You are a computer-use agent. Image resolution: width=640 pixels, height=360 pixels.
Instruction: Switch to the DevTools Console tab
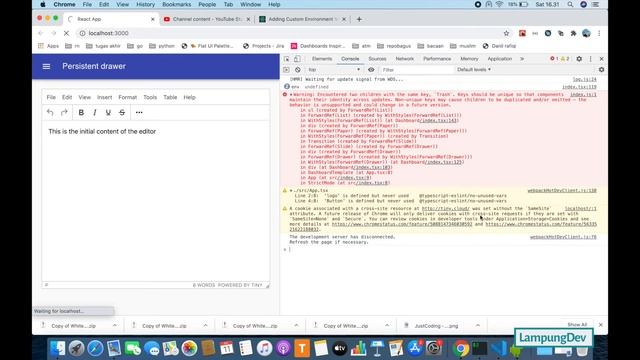[x=350, y=59]
